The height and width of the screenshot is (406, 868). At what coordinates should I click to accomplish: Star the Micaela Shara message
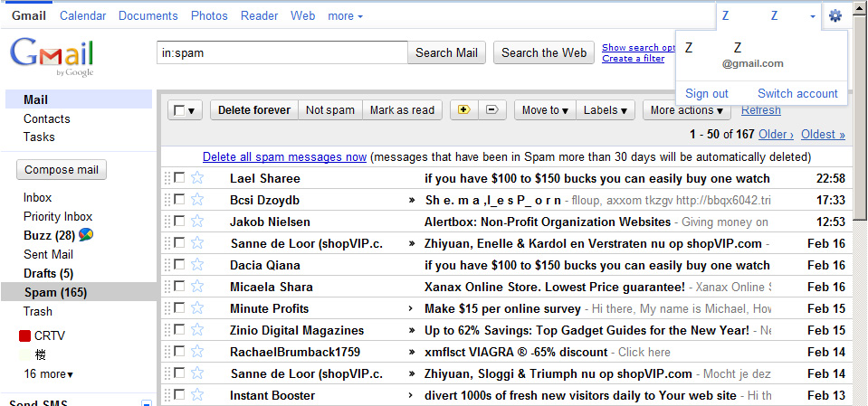click(x=197, y=287)
